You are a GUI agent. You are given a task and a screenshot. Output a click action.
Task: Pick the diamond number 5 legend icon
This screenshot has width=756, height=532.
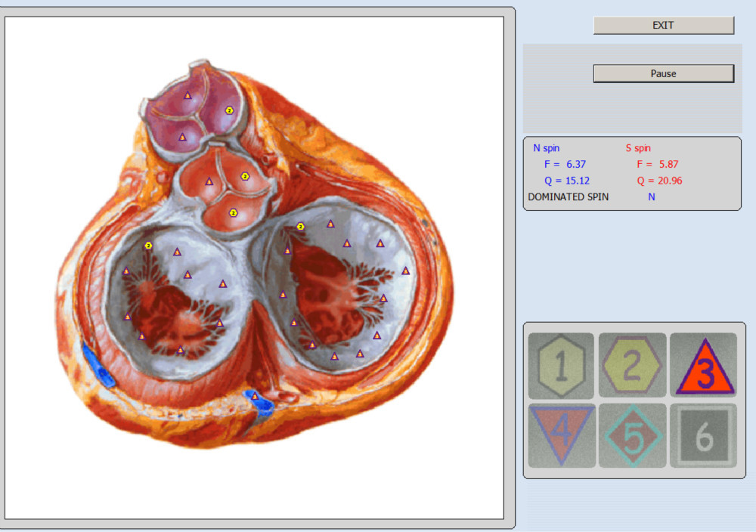click(x=632, y=435)
